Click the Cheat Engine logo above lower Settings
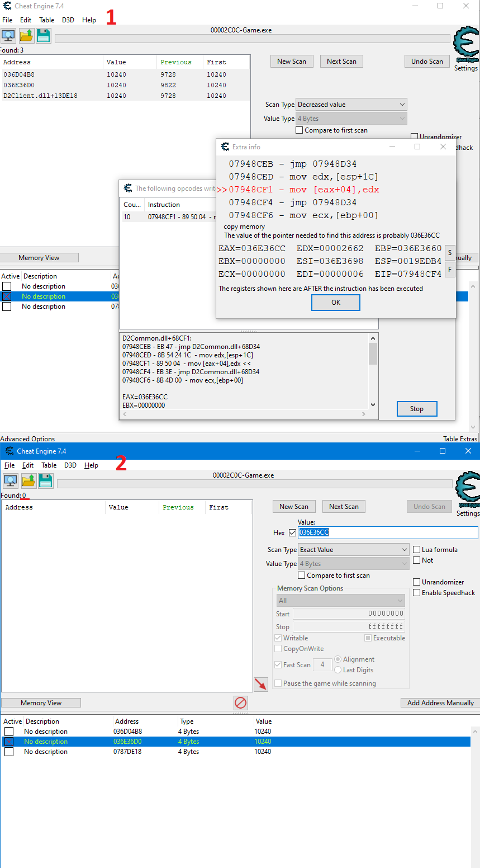The width and height of the screenshot is (480, 868). click(x=467, y=488)
